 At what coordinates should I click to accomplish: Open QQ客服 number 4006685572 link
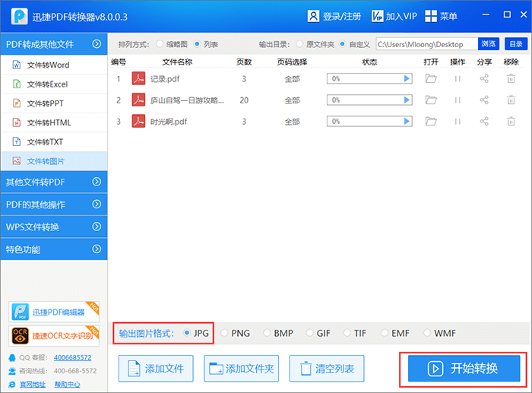tap(73, 357)
